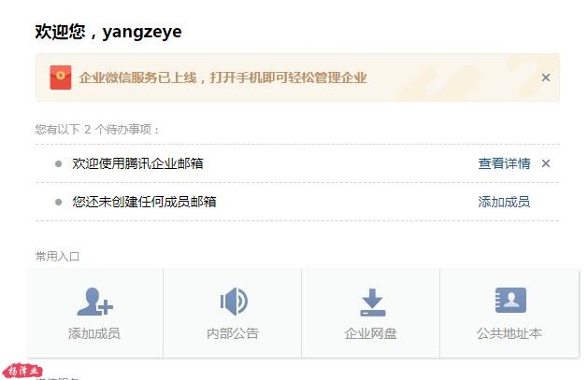Viewport: 588px width, 380px height.
Task: Click the bullet before 您还未创建任何成员邮箱
Action: 58,203
